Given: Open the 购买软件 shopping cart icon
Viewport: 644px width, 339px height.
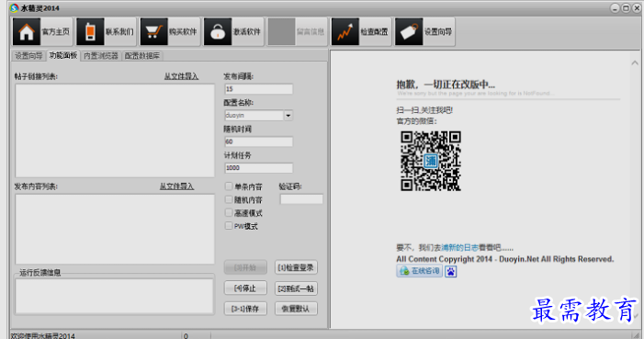Looking at the screenshot, I should [154, 31].
